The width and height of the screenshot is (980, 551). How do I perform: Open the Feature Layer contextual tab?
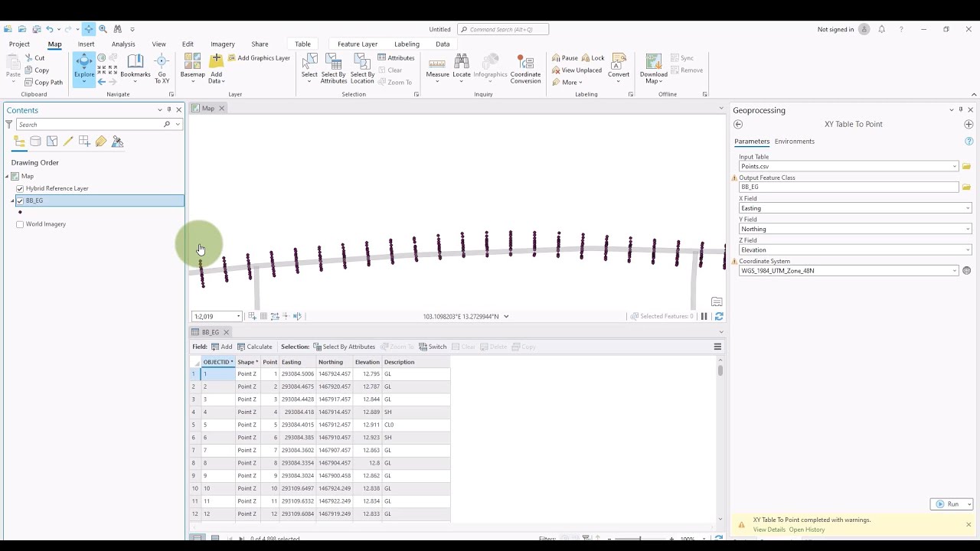(x=358, y=44)
